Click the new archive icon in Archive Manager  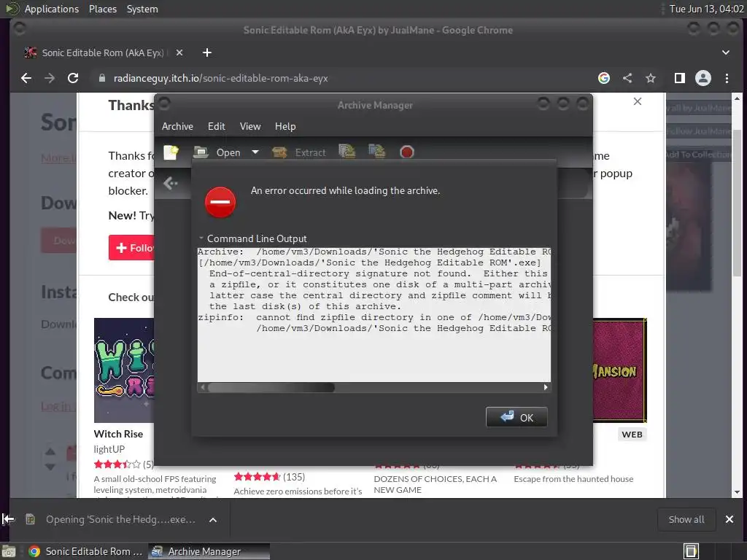click(x=171, y=152)
